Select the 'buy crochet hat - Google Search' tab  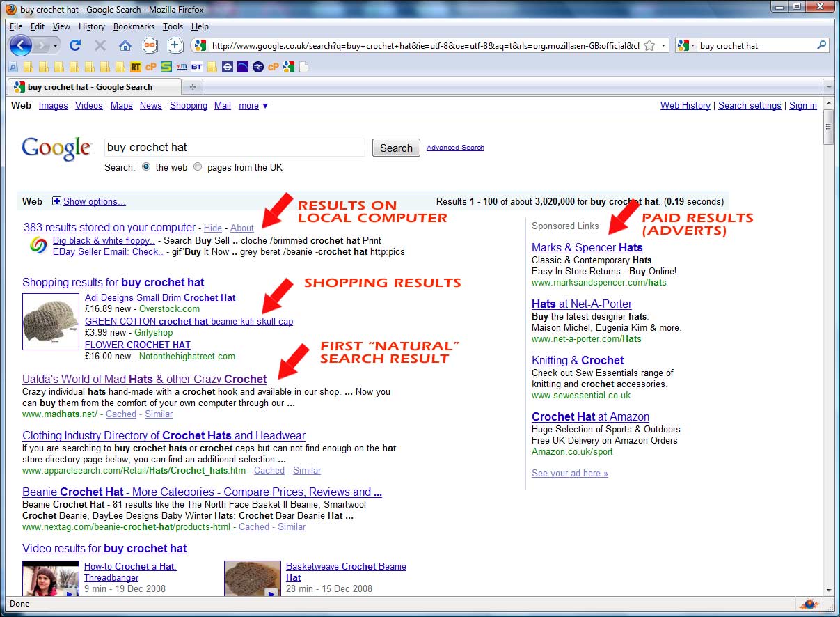tap(94, 87)
